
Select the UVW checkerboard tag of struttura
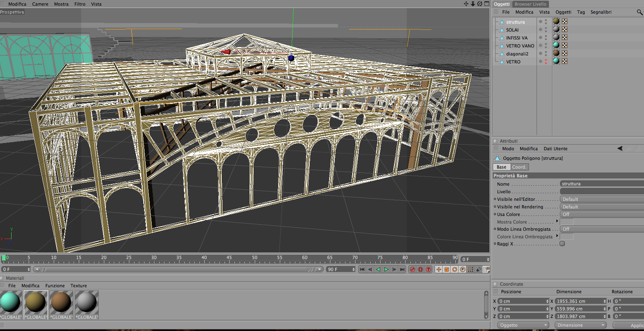pyautogui.click(x=565, y=22)
